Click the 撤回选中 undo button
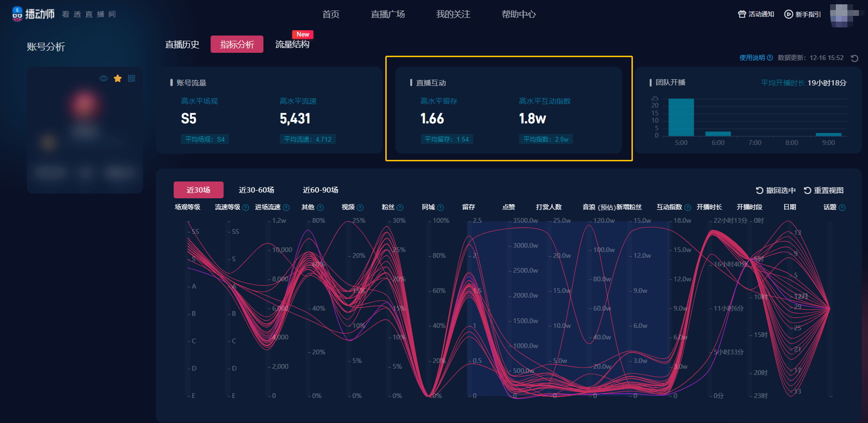 775,191
